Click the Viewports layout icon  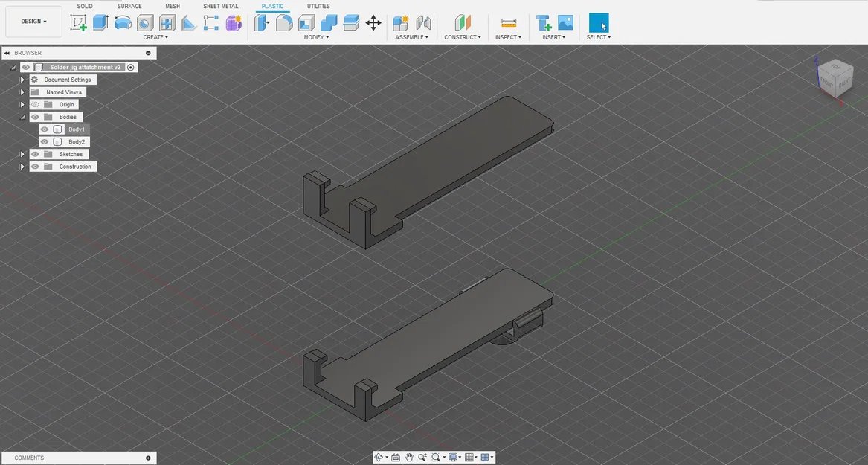point(486,458)
